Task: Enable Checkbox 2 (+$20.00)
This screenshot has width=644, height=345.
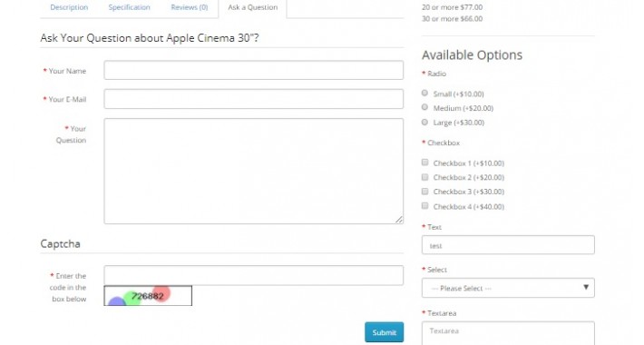Action: point(425,177)
